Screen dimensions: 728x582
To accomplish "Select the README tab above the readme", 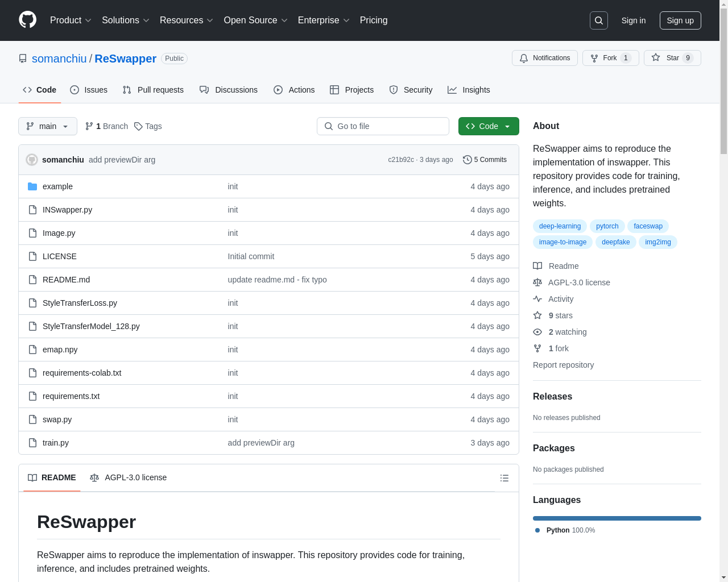I will pos(52,478).
